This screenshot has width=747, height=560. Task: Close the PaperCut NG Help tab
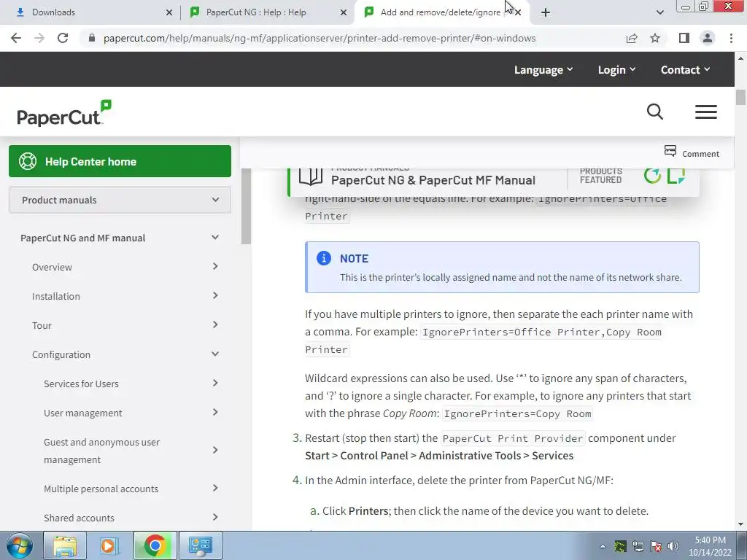click(343, 12)
